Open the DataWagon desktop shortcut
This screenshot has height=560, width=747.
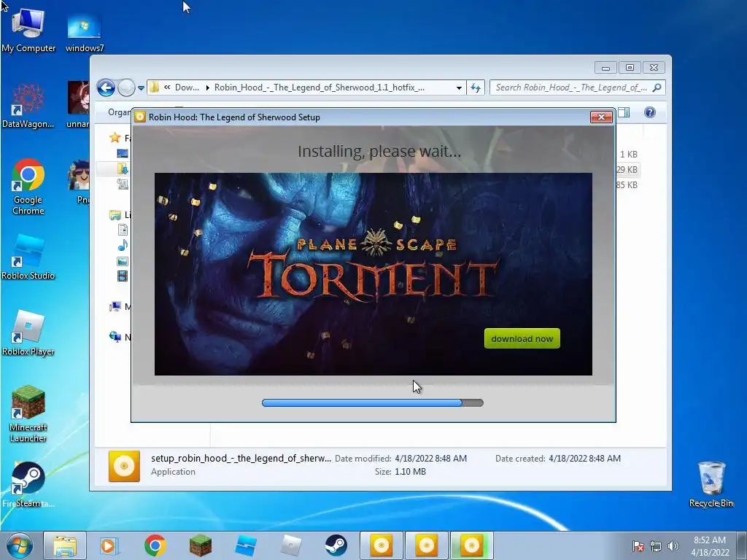[28, 105]
